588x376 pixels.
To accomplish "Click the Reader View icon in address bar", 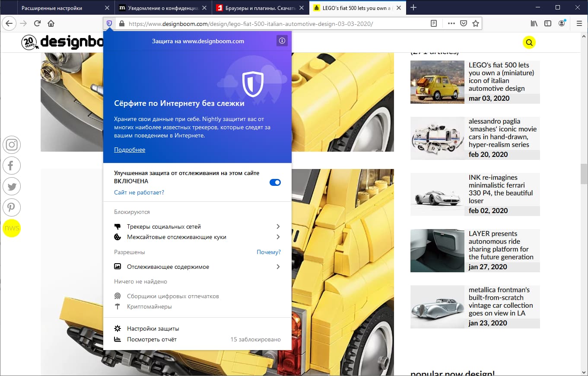I will pyautogui.click(x=433, y=24).
